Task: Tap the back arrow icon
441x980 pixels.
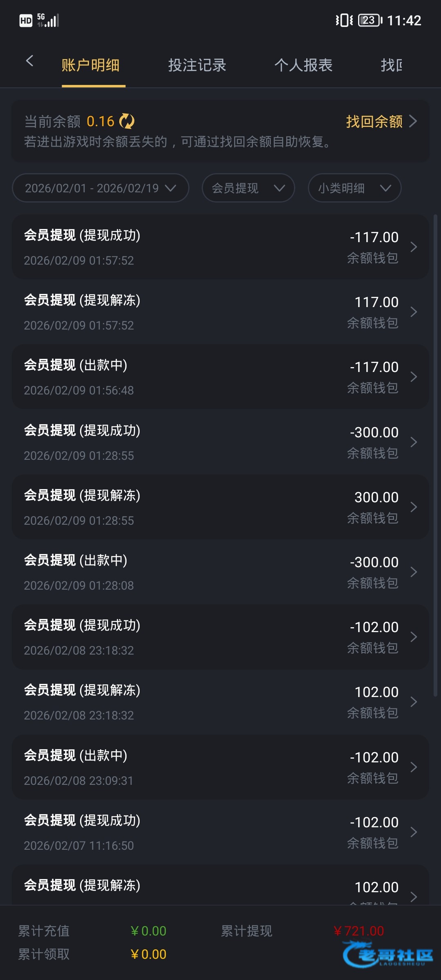Action: click(x=29, y=62)
